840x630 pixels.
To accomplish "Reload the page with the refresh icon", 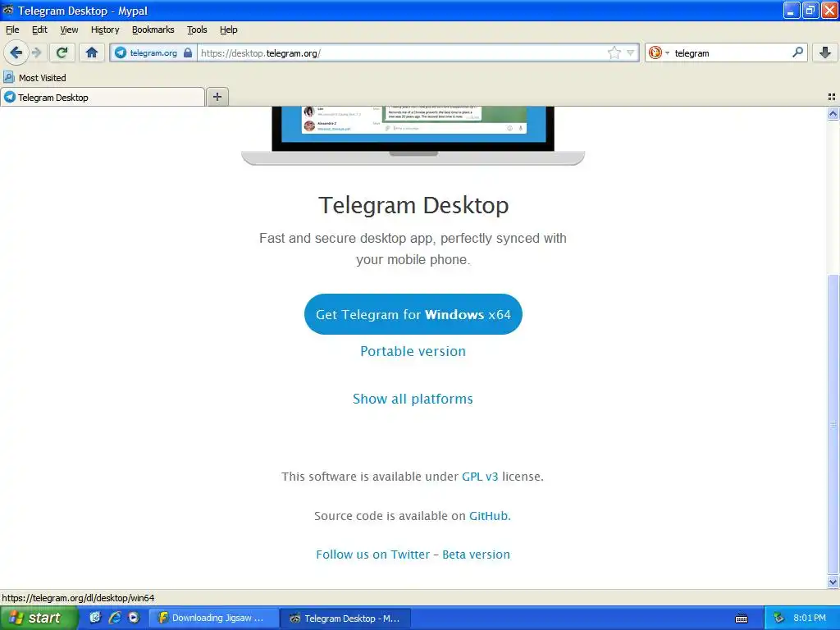I will (x=62, y=52).
